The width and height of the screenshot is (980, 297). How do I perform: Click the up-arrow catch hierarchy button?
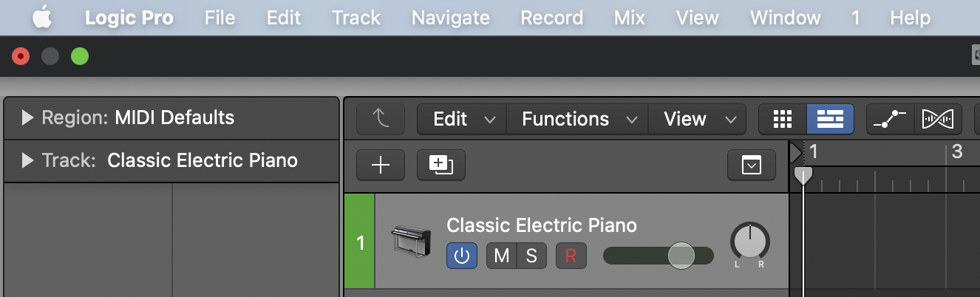click(x=381, y=119)
